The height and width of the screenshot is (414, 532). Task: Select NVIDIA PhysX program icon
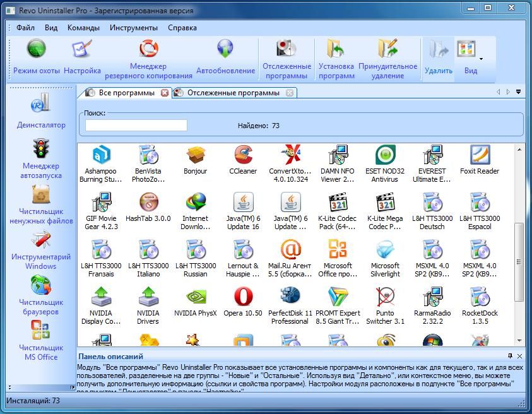click(196, 297)
